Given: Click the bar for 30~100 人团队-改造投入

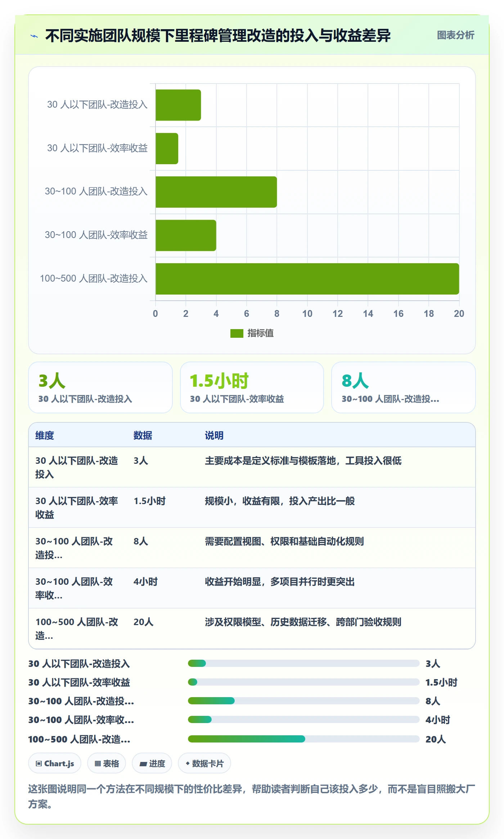Looking at the screenshot, I should (x=216, y=192).
